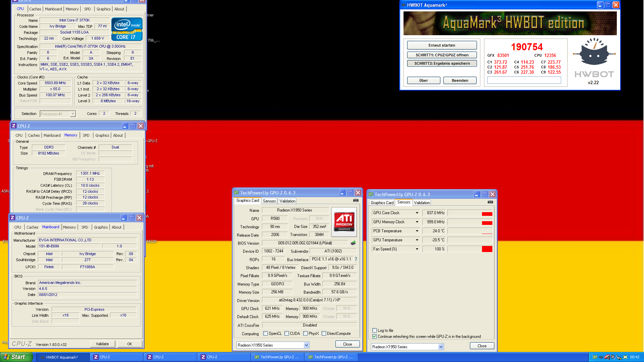Expand the GPU Memory Clock sensor dropdown
This screenshot has width=644, height=362.
point(417,222)
